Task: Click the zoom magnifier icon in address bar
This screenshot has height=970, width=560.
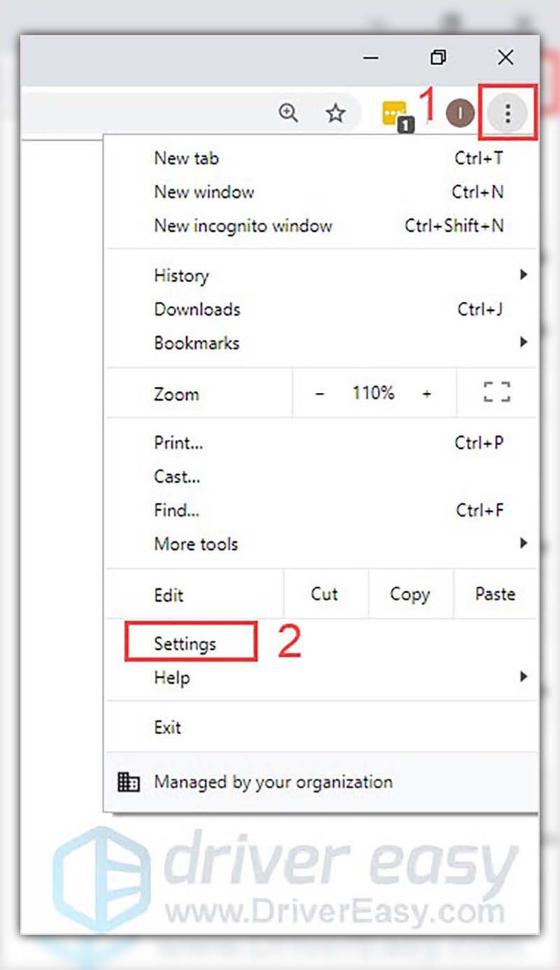Action: 288,113
